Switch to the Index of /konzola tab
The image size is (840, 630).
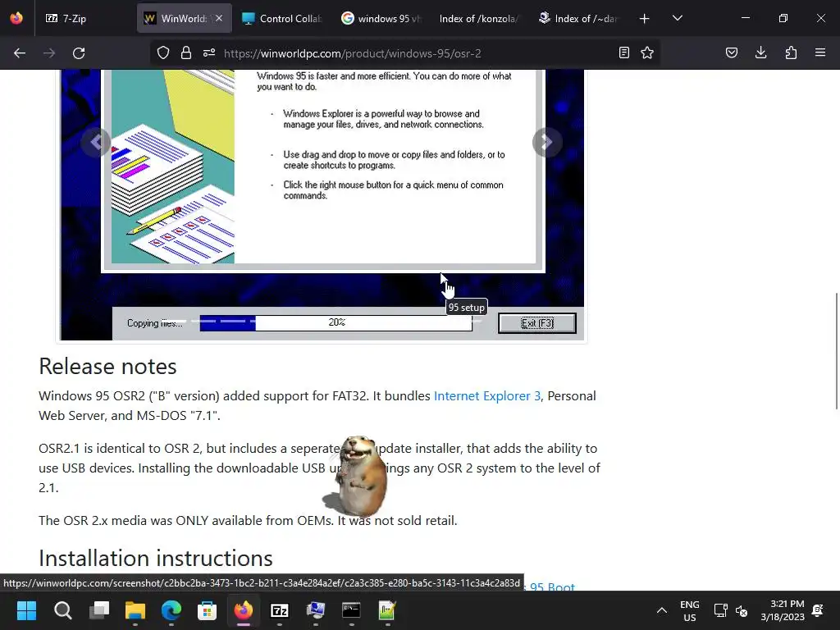(478, 18)
